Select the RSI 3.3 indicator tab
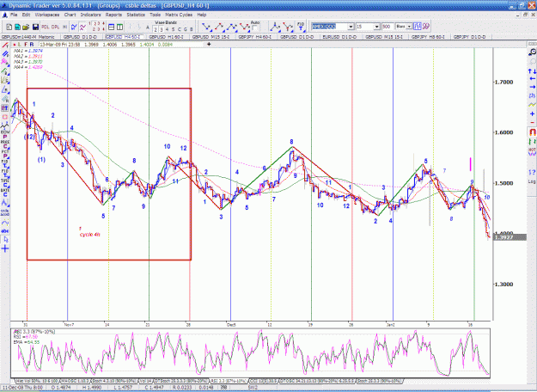Viewport: 537px width, 392px height. (x=228, y=381)
